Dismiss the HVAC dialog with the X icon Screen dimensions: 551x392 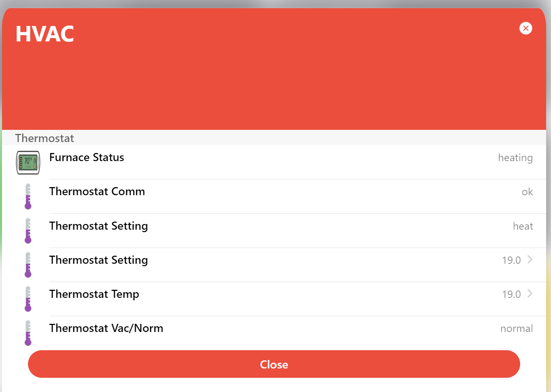pos(526,28)
